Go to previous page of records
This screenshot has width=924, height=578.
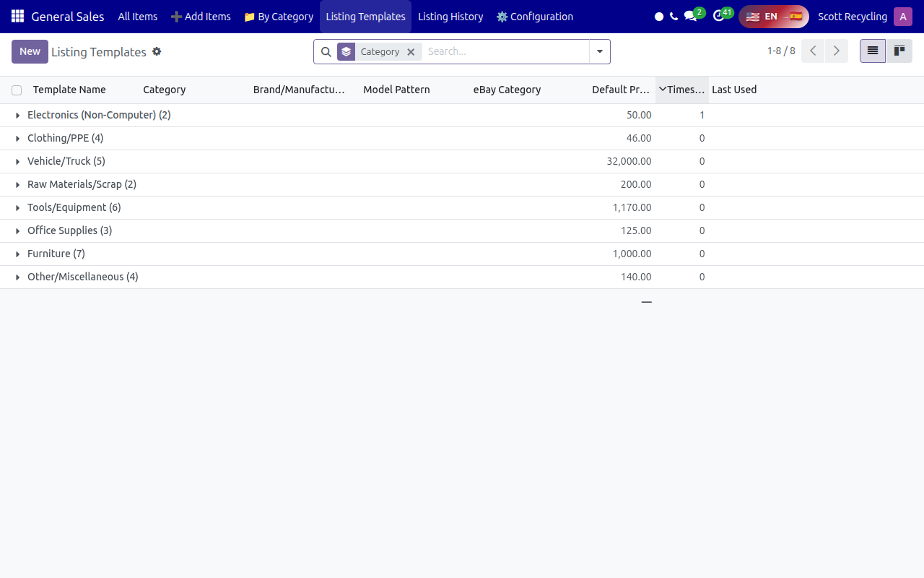pyautogui.click(x=813, y=51)
